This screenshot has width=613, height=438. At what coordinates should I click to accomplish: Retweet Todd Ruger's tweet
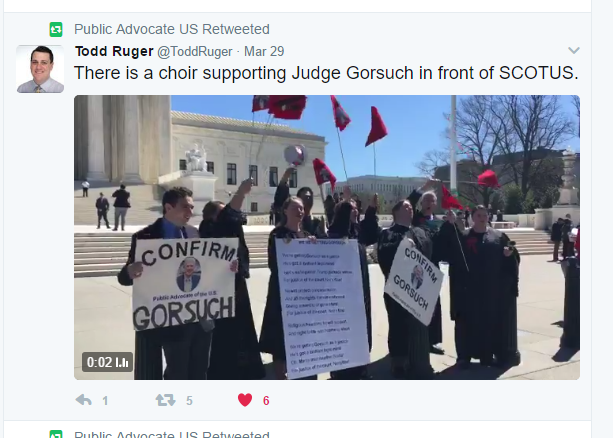pyautogui.click(x=165, y=400)
